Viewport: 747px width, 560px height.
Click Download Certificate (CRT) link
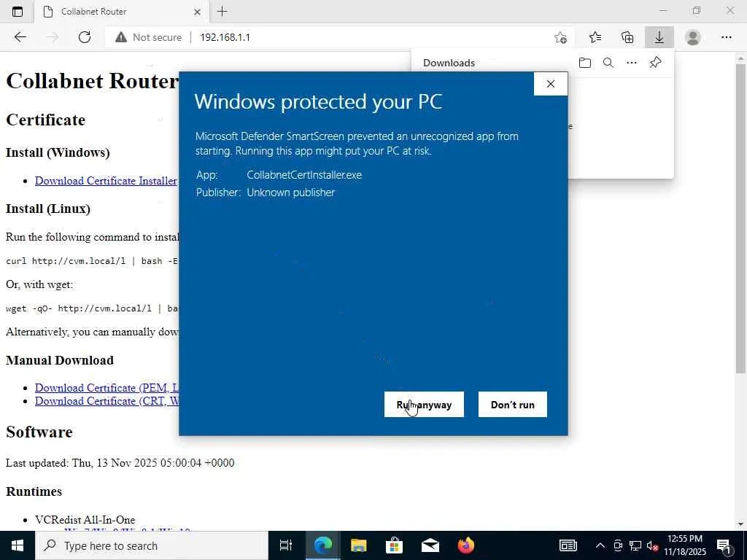point(107,401)
